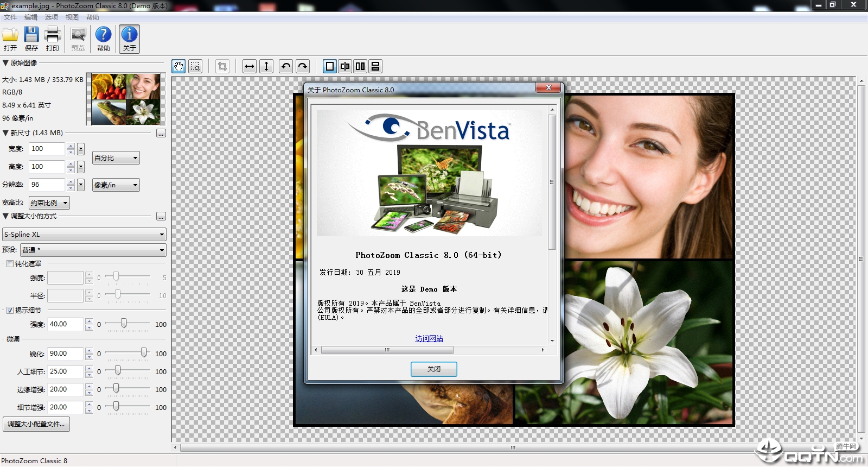Click the original image thumbnail preview
This screenshot has width=868, height=467.
coord(126,99)
